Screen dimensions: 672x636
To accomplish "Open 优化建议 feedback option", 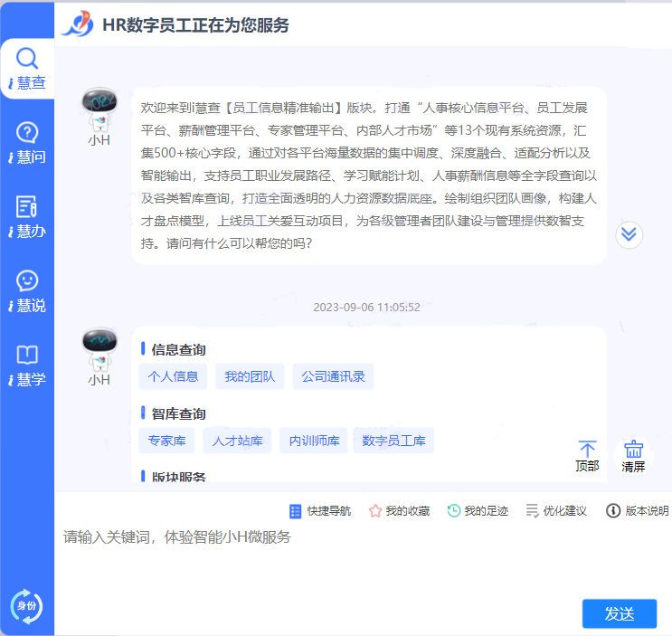I will point(556,511).
